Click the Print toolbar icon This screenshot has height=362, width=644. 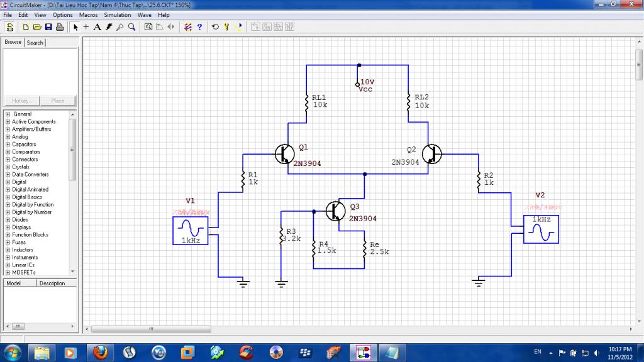click(x=60, y=27)
